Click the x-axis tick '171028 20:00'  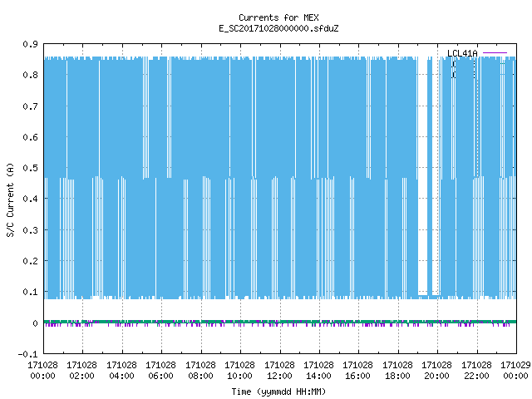[x=437, y=371]
